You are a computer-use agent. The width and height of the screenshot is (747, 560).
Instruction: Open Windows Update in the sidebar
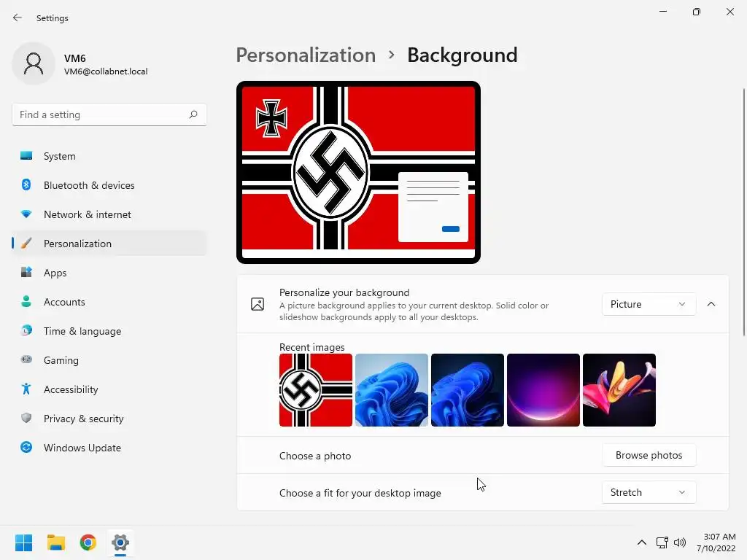[x=109, y=448]
